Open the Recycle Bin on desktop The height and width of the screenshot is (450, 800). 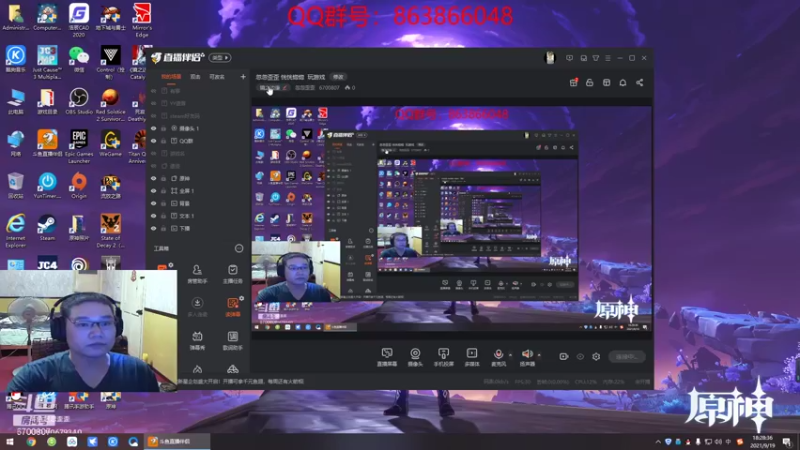click(x=15, y=186)
